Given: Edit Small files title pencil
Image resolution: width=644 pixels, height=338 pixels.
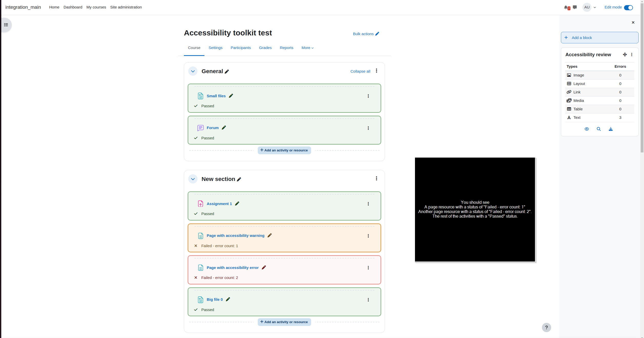Looking at the screenshot, I should (231, 96).
